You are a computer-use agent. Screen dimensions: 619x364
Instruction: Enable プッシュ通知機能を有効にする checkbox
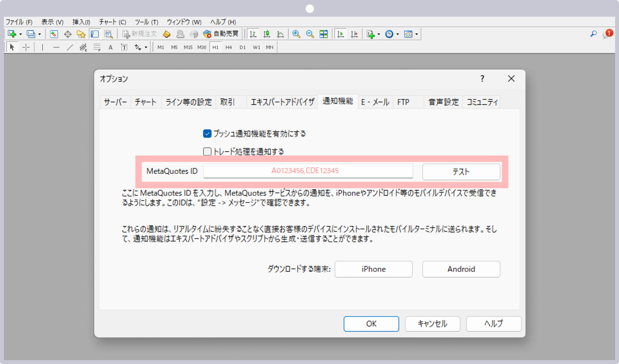207,133
